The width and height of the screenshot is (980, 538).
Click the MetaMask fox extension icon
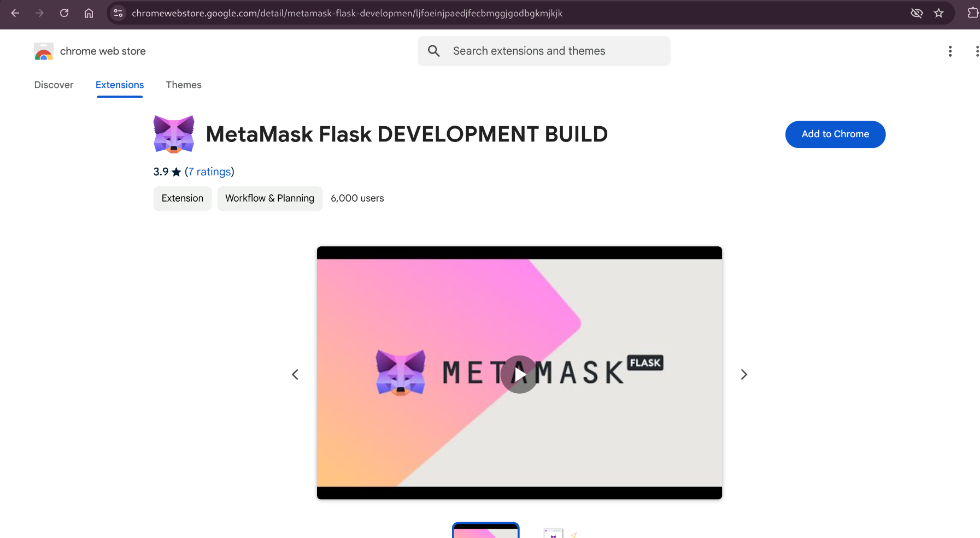(x=173, y=134)
